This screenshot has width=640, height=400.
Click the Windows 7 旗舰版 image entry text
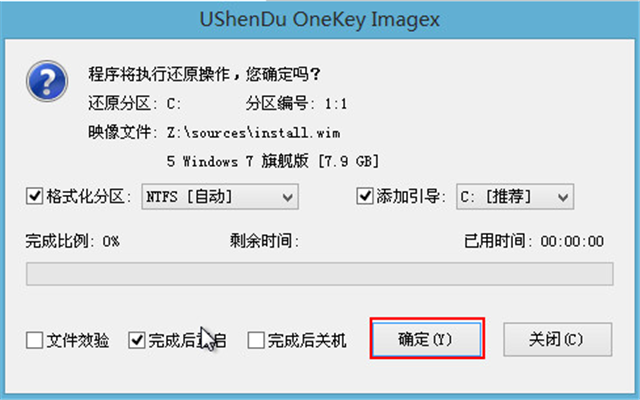pyautogui.click(x=273, y=161)
